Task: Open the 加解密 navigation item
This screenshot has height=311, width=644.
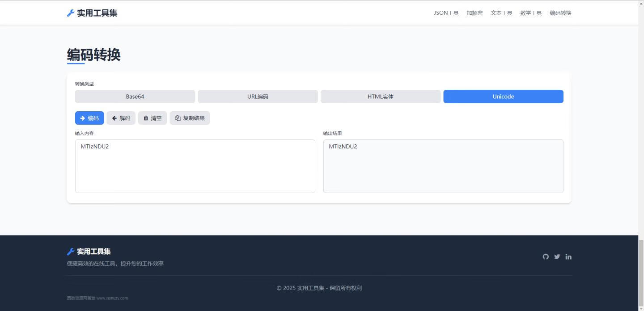Action: point(475,13)
